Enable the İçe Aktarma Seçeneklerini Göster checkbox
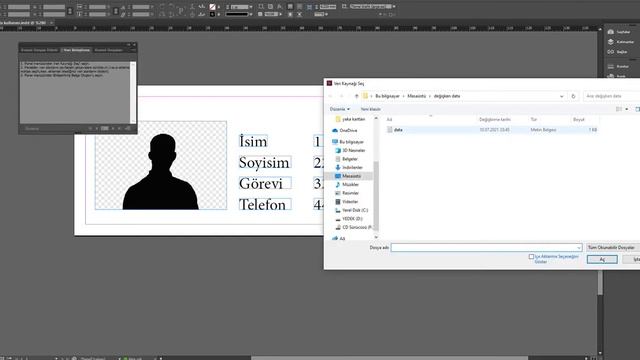640x360 pixels. [531, 257]
